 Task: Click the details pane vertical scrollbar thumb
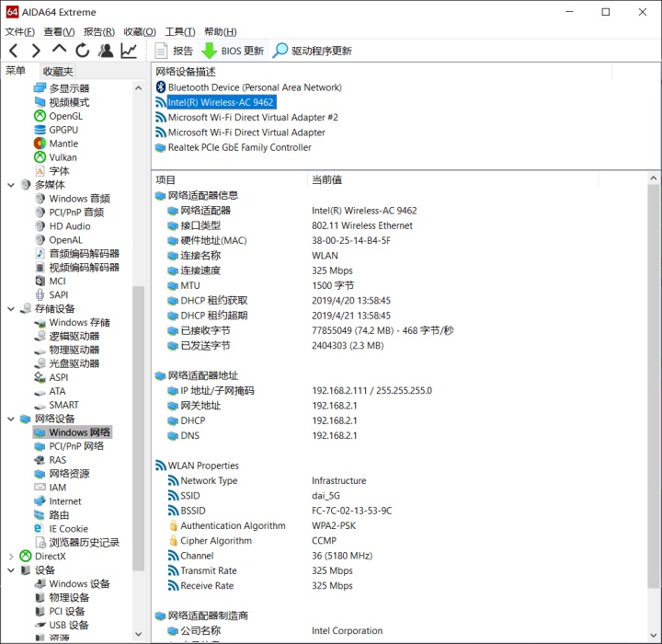pos(654,385)
